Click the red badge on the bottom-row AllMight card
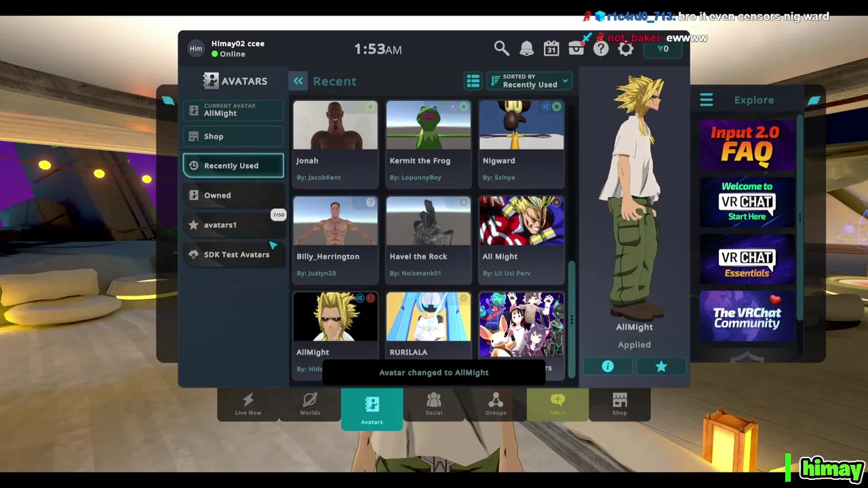 click(x=370, y=298)
